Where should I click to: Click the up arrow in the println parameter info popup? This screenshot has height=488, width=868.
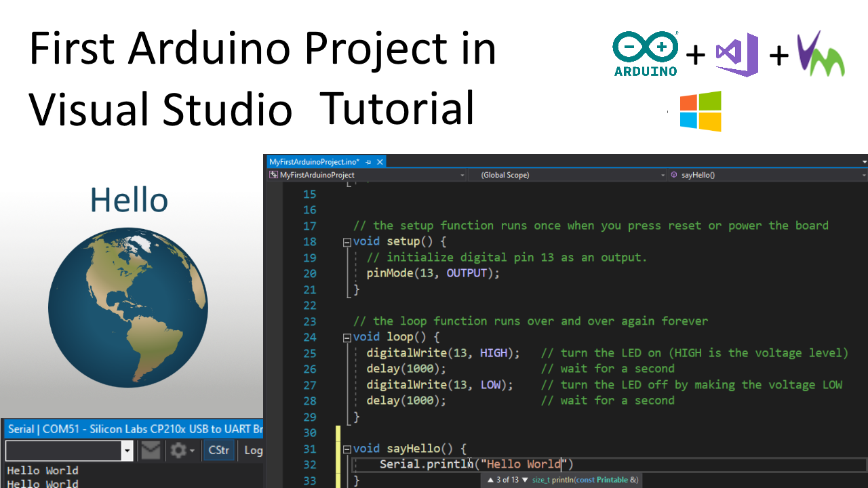click(490, 479)
